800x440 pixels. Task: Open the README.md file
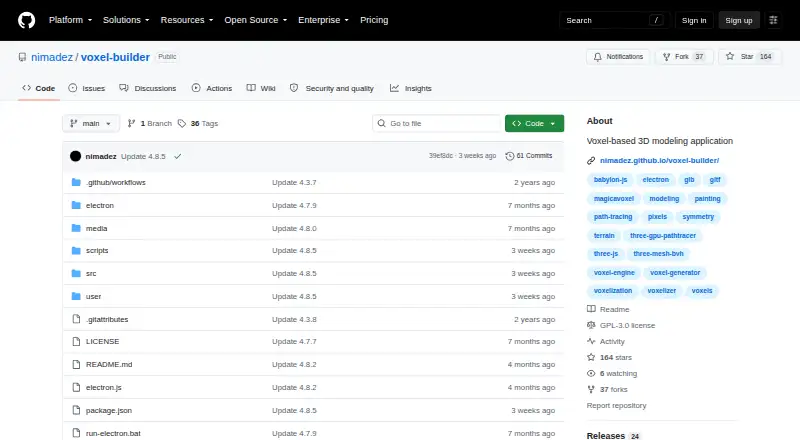click(109, 364)
